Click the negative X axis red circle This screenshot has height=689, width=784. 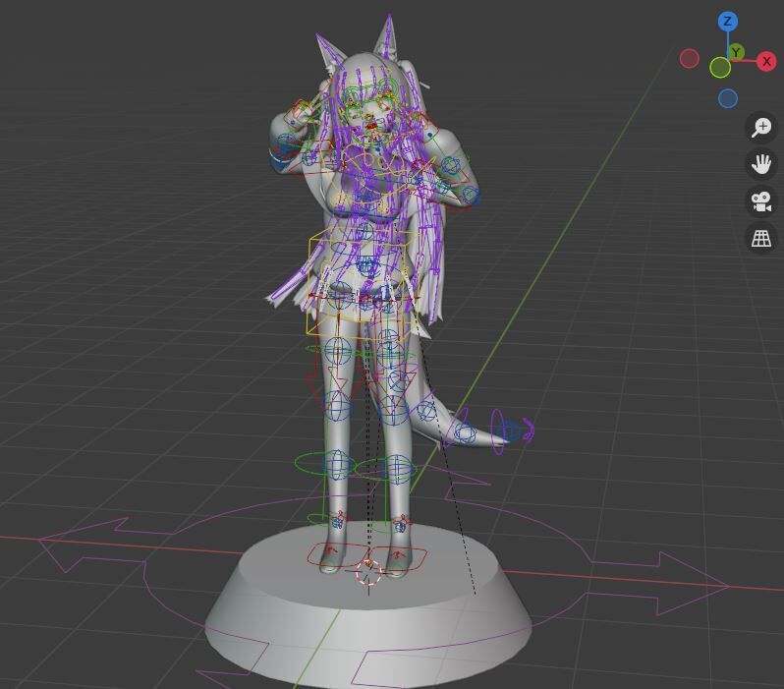click(690, 59)
